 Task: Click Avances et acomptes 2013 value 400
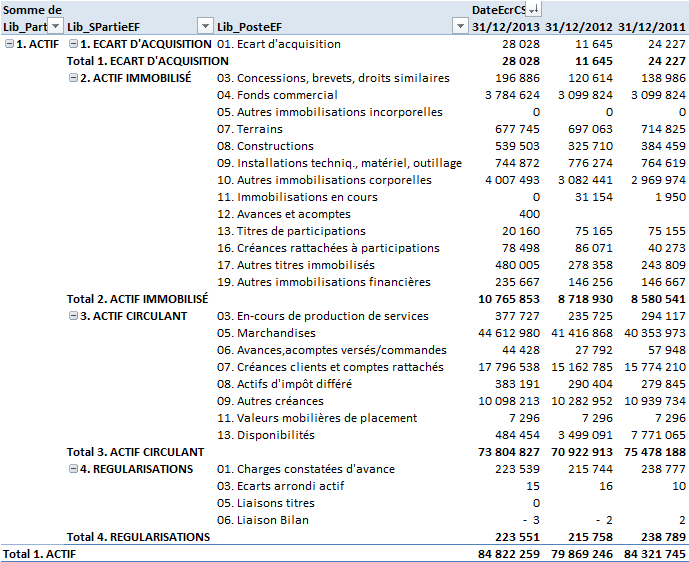click(x=529, y=214)
